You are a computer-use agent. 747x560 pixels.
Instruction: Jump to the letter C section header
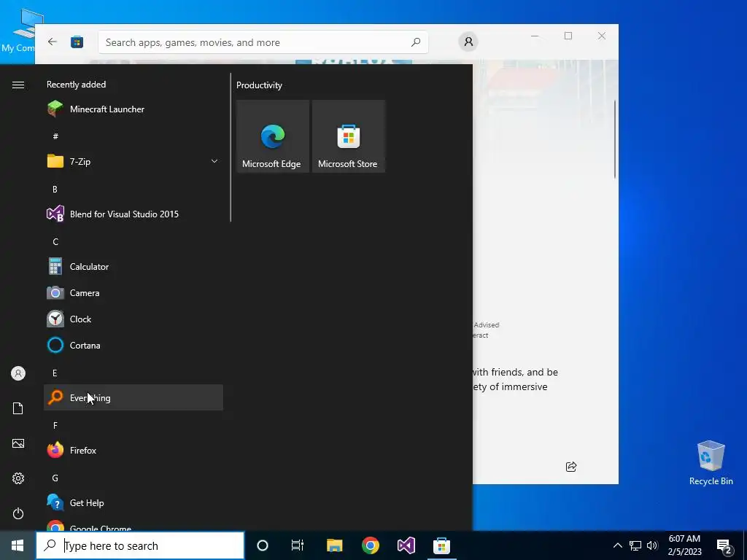[x=55, y=242]
